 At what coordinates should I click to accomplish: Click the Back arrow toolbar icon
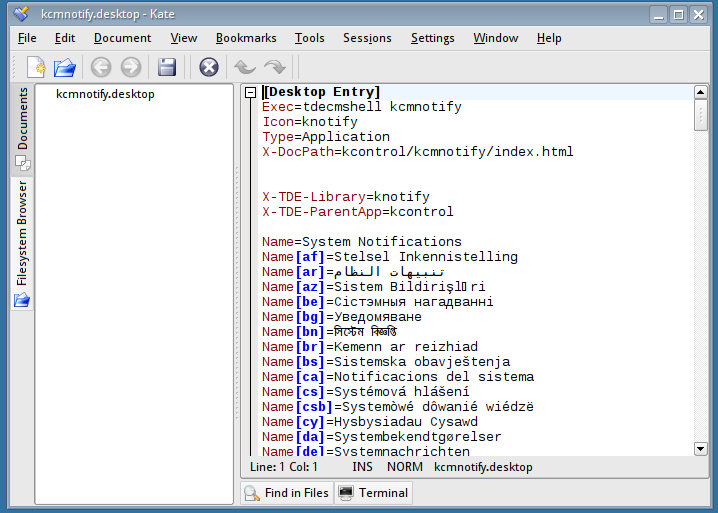[101, 67]
